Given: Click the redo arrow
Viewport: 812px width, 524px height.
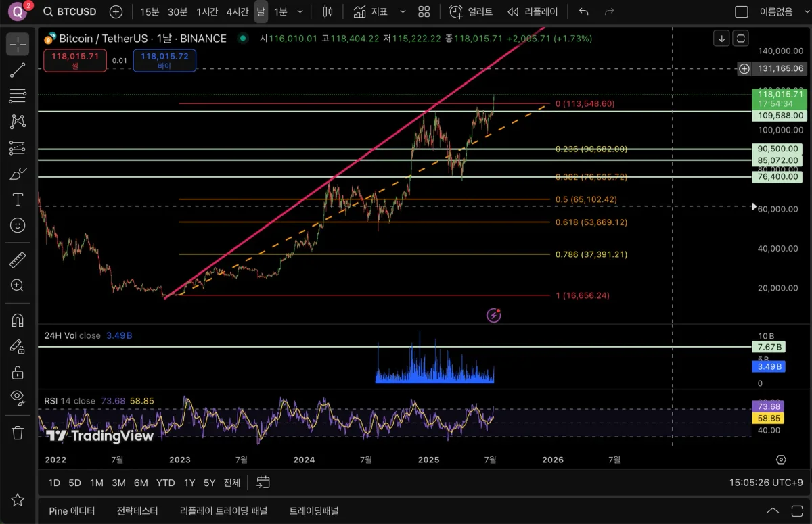Looking at the screenshot, I should 609,11.
